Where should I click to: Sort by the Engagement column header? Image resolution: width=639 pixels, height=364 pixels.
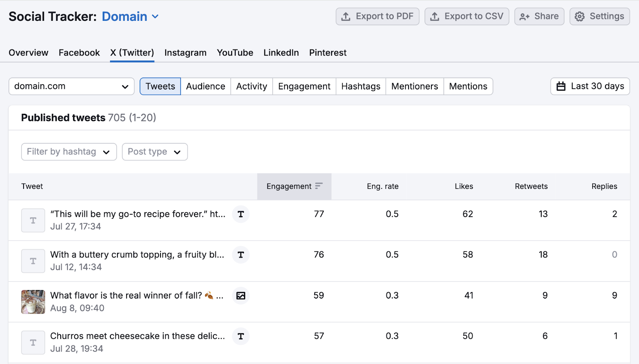pos(294,186)
